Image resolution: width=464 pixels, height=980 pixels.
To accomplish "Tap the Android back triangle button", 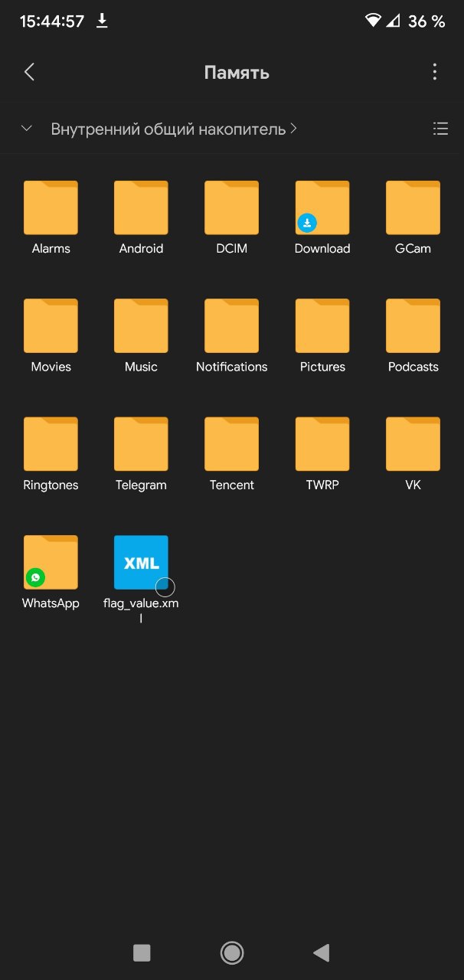I will coord(322,952).
